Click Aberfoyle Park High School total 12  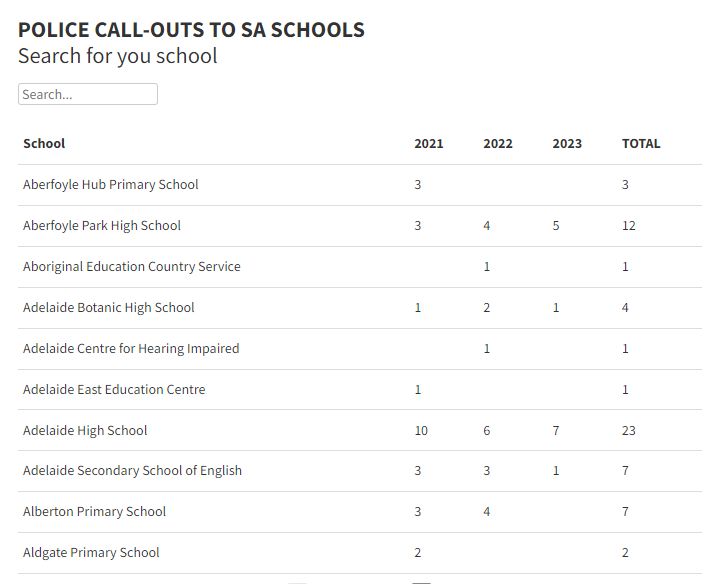pos(629,225)
